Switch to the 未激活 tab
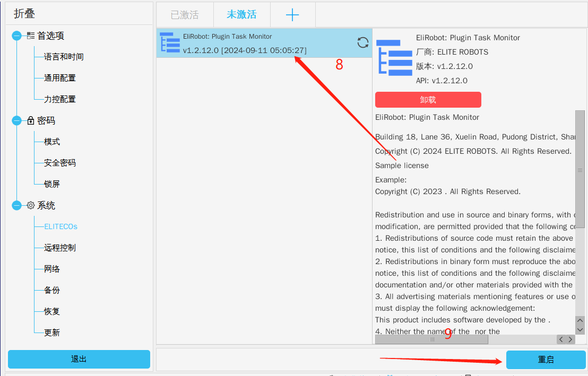This screenshot has height=376, width=588. pyautogui.click(x=241, y=15)
